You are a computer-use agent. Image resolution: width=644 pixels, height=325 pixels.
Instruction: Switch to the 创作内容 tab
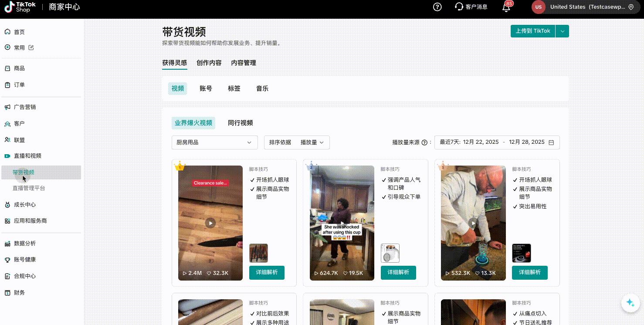tap(209, 63)
